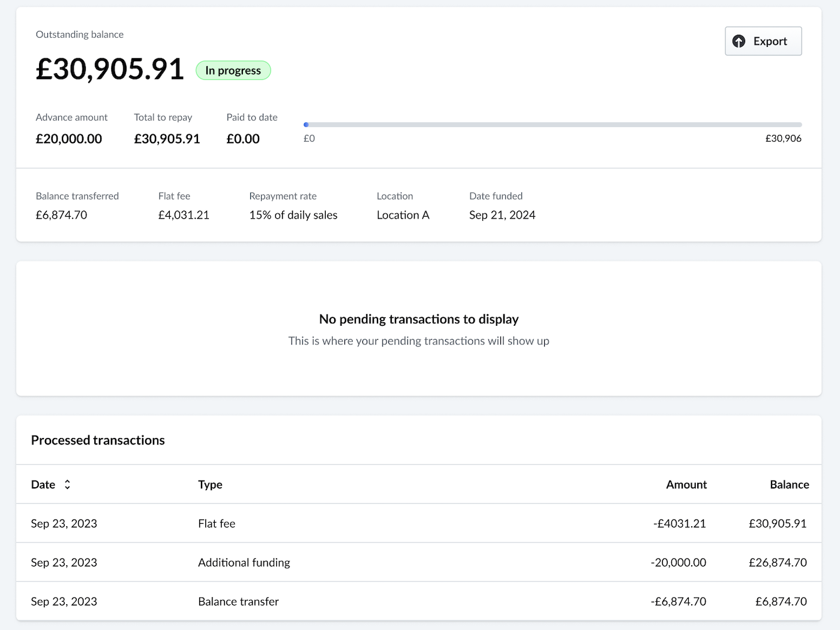Select the Type column header

pyautogui.click(x=210, y=484)
